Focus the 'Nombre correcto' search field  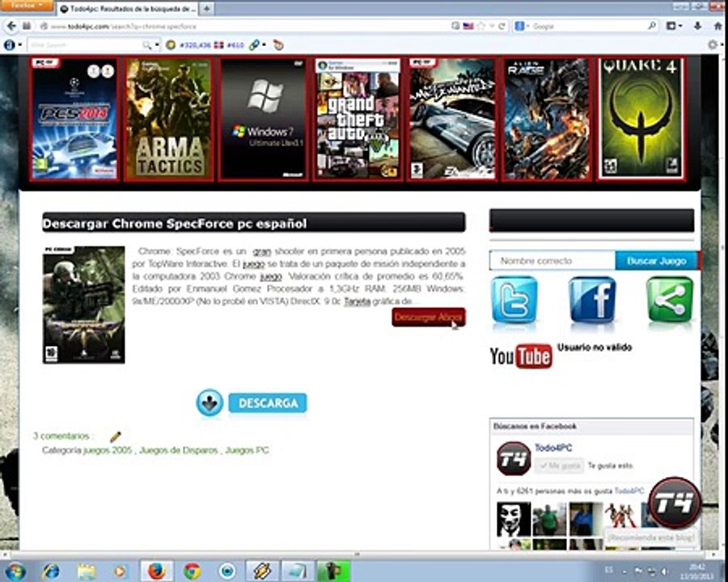[552, 261]
